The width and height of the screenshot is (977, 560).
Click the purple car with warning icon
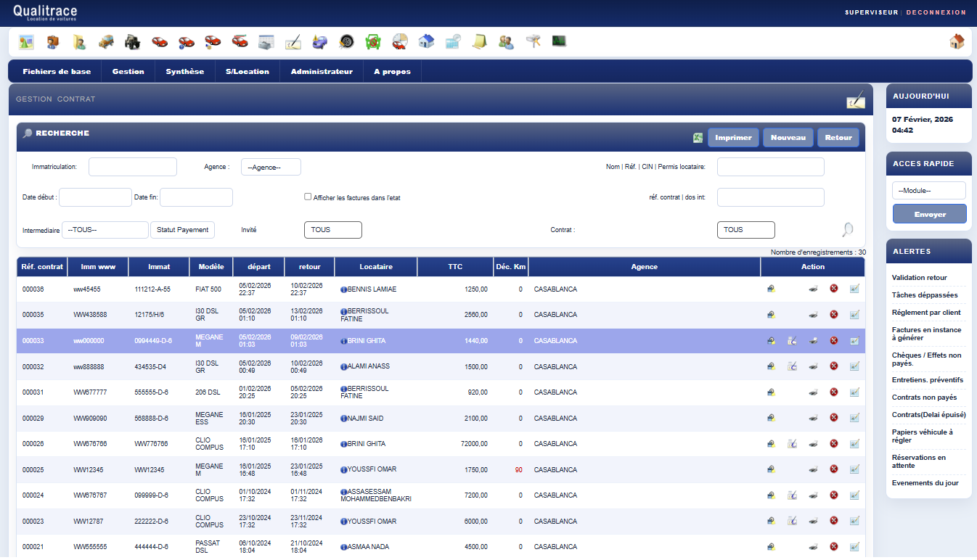320,42
